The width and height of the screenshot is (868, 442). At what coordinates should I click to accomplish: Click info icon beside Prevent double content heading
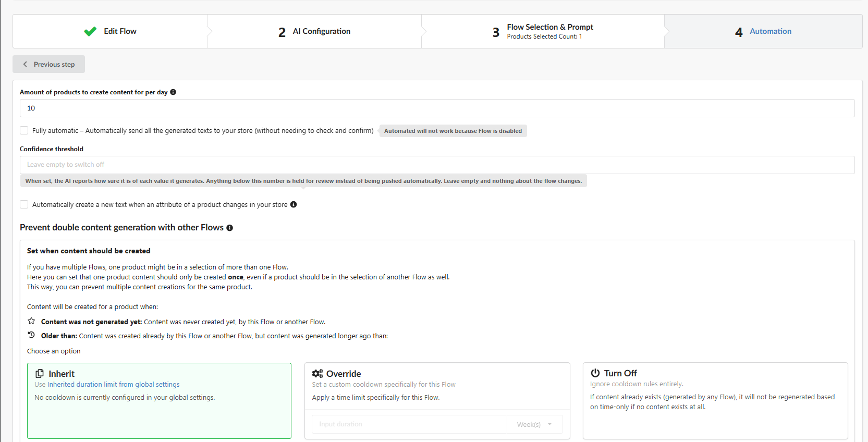(229, 228)
